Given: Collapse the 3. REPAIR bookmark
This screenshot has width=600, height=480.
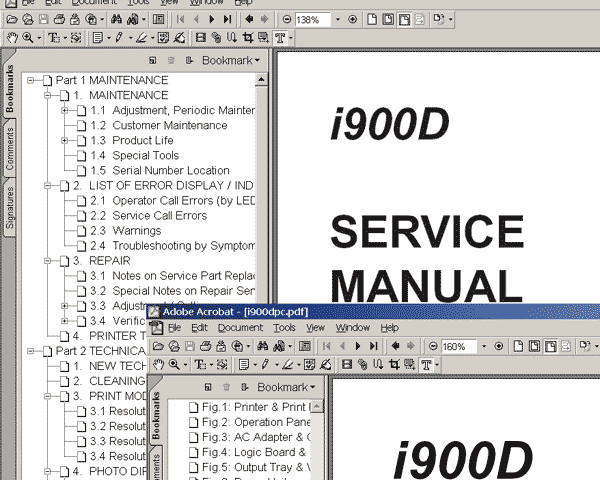Looking at the screenshot, I should pyautogui.click(x=47, y=261).
